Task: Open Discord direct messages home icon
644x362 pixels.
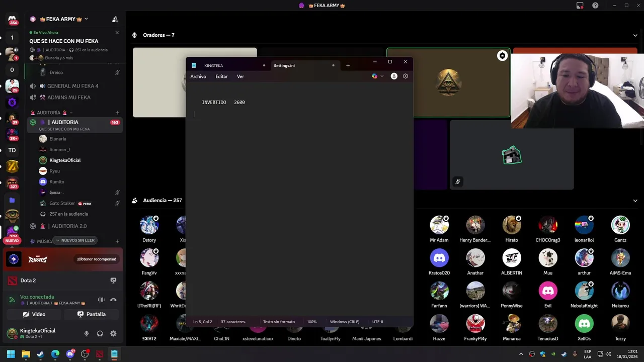Action: click(12, 19)
